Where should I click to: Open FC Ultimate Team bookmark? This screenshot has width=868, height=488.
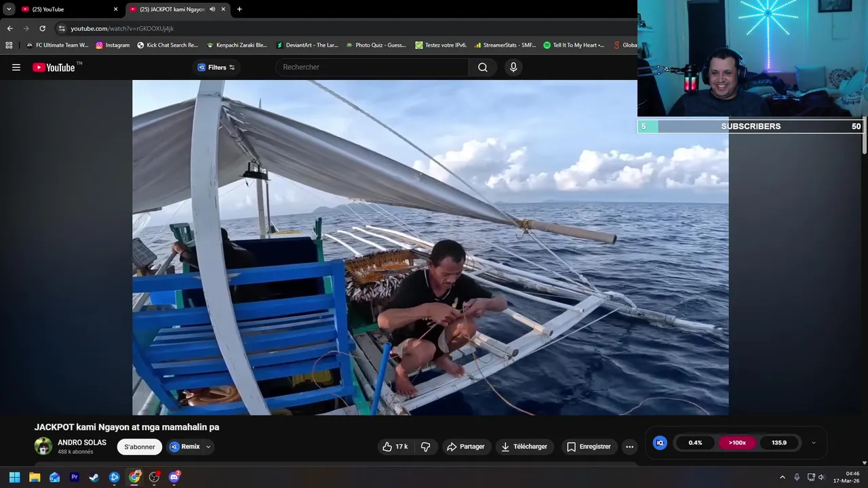tap(57, 45)
